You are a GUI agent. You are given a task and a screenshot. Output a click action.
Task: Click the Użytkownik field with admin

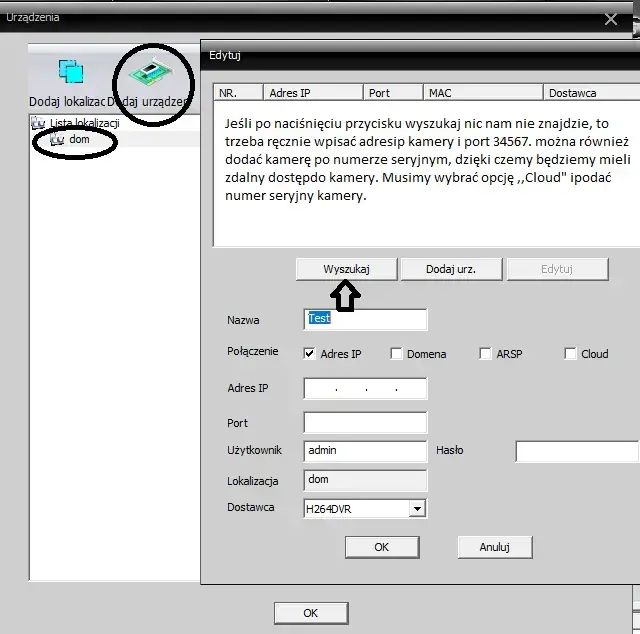(x=365, y=451)
